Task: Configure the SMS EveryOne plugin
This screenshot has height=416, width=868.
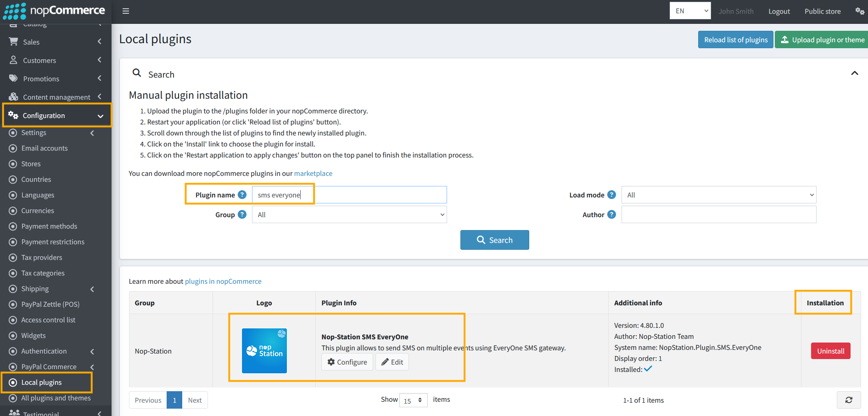Action: tap(347, 362)
